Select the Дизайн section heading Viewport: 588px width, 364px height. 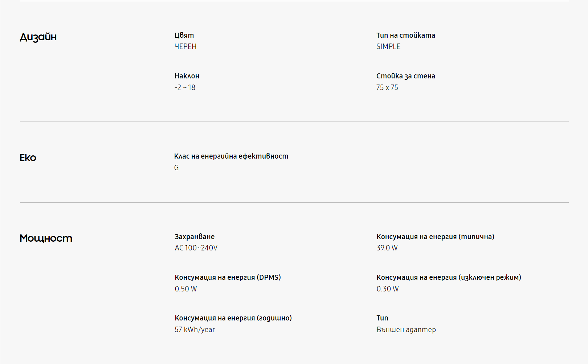(38, 37)
